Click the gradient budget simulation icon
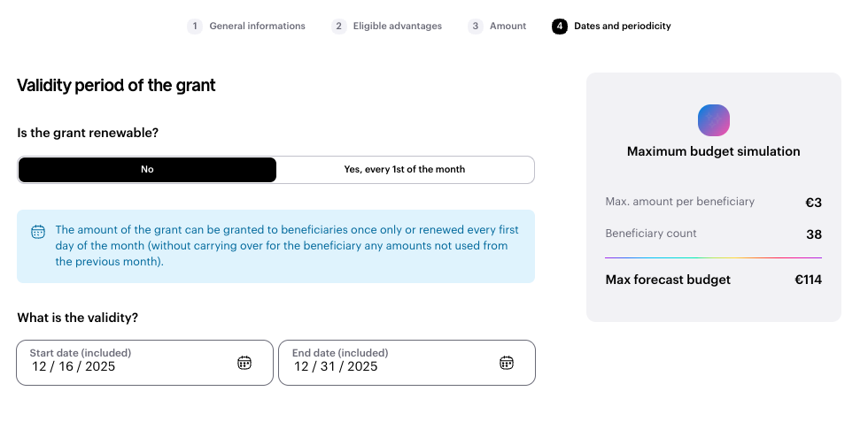868x422 pixels. (714, 119)
